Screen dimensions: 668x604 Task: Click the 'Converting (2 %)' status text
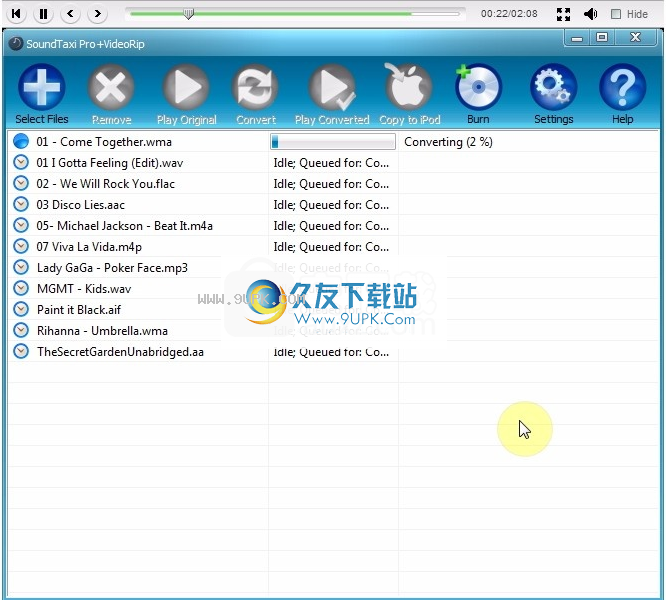pyautogui.click(x=448, y=142)
